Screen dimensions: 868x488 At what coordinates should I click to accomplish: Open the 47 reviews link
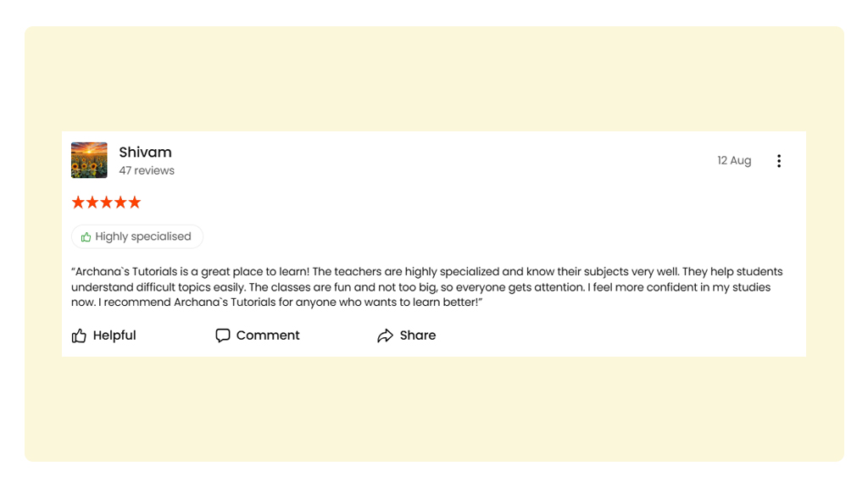[x=147, y=171]
